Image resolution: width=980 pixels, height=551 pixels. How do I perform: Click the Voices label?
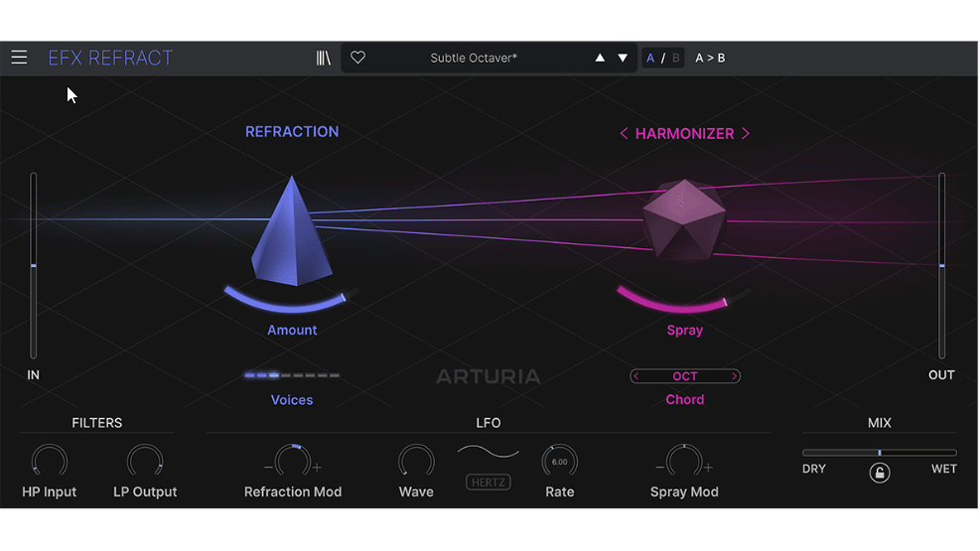pos(292,400)
